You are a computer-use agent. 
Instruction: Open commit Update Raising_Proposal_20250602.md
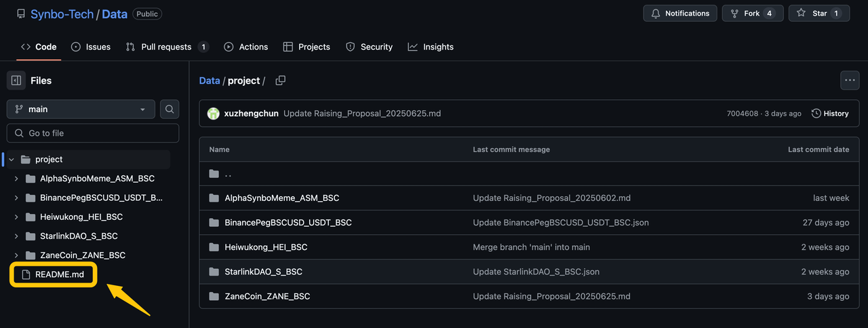pos(552,198)
